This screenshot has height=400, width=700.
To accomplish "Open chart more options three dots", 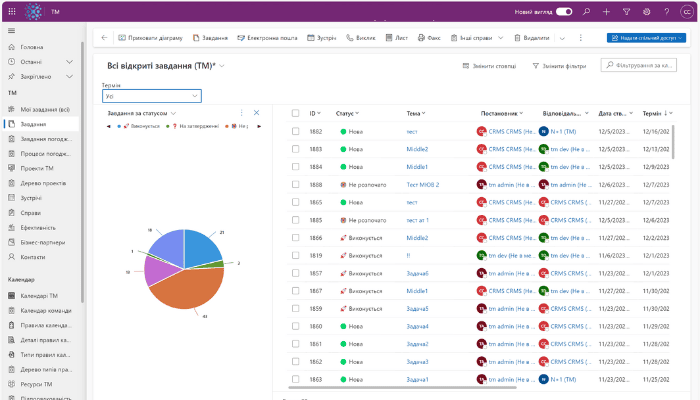I will (x=241, y=113).
